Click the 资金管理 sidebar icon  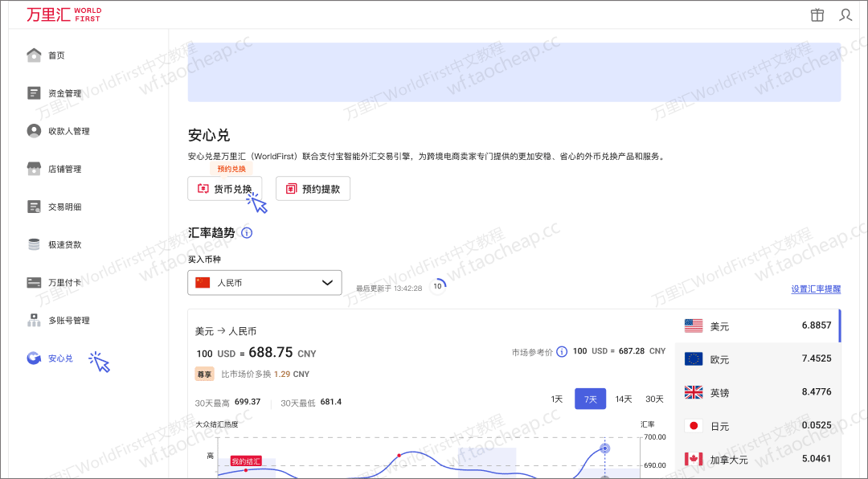click(x=34, y=93)
